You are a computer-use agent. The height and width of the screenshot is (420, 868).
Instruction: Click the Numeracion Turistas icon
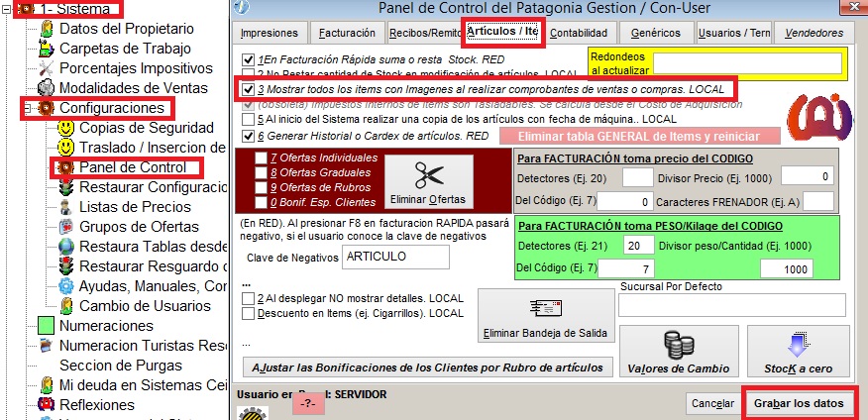click(47, 346)
